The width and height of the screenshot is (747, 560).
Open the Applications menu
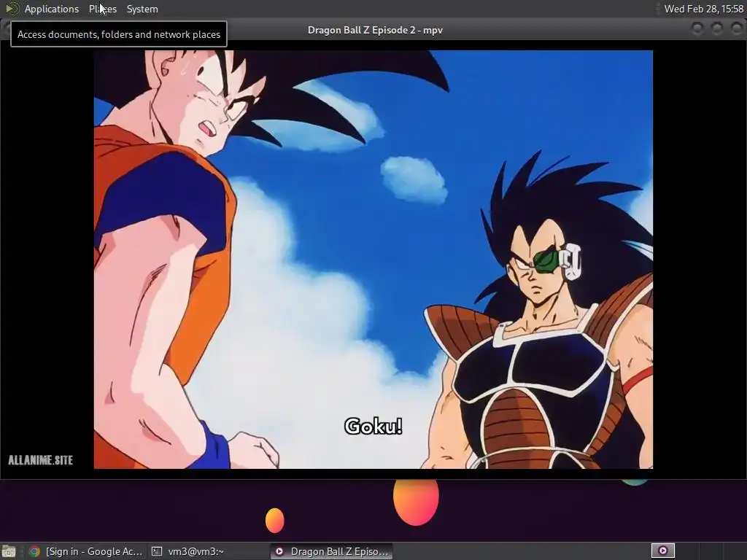(x=52, y=9)
